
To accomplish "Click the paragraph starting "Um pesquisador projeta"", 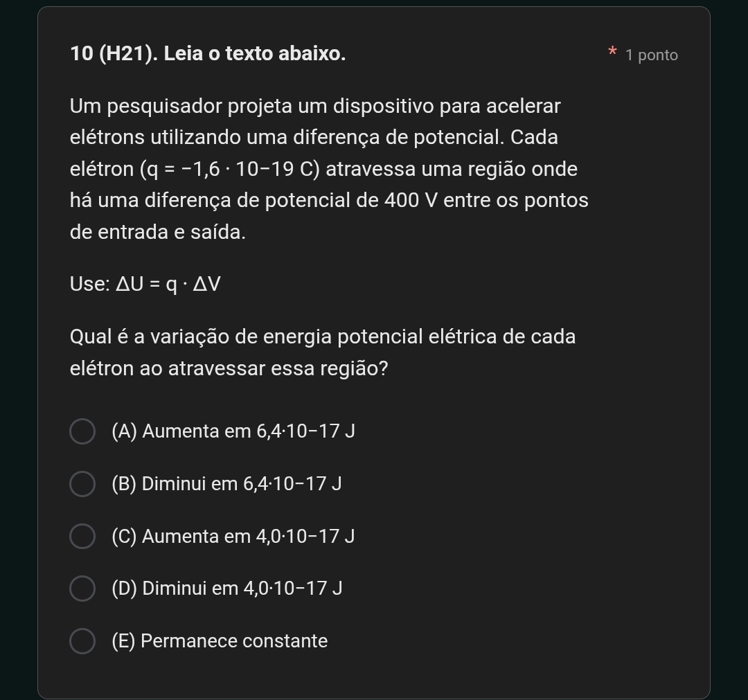I will (329, 169).
